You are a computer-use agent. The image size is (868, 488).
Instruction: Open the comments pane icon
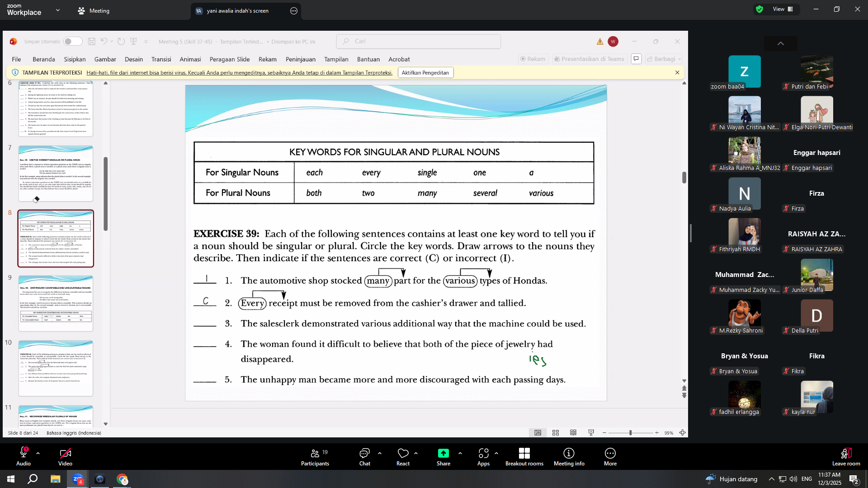(636, 59)
